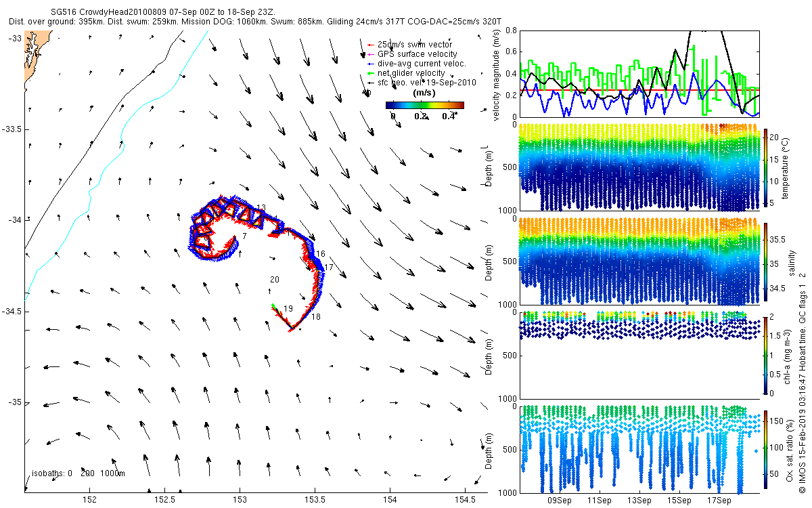Click the '11Sep' date tick label
812x508 pixels.
click(x=600, y=501)
